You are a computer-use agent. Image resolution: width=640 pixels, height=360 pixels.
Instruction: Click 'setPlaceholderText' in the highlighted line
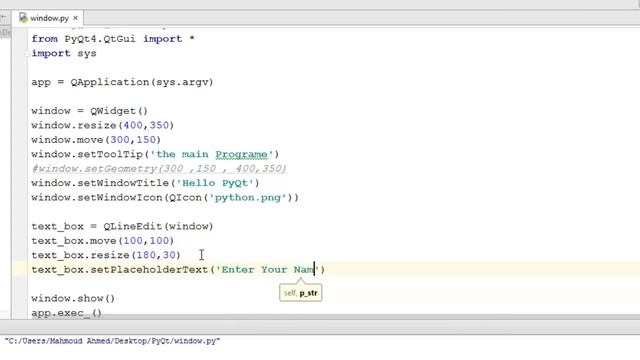click(149, 269)
